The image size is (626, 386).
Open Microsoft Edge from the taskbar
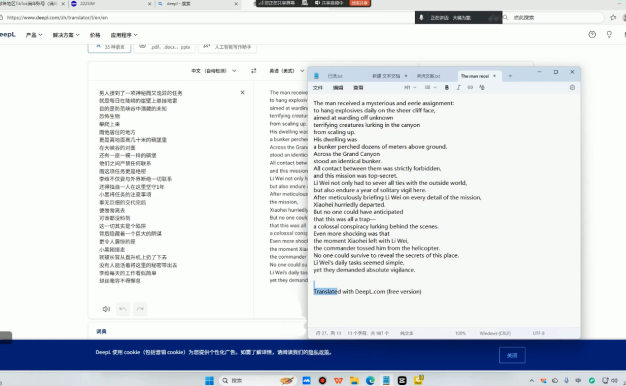point(370,380)
